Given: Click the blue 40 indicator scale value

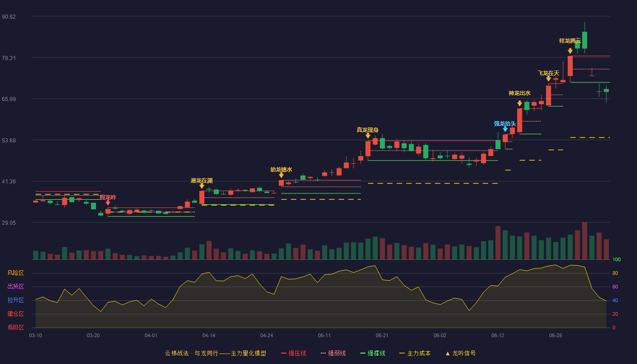Looking at the screenshot, I should (615, 300).
